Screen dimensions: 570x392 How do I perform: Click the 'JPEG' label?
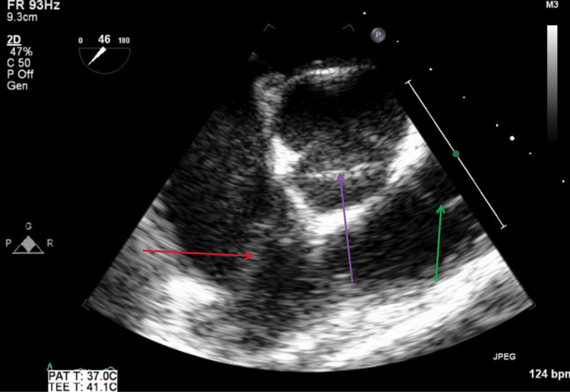click(x=504, y=357)
